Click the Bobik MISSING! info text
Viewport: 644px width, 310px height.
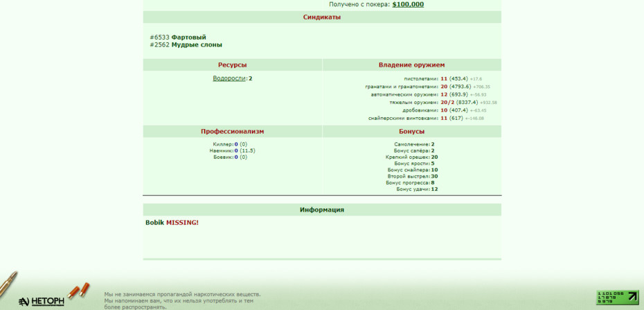172,223
